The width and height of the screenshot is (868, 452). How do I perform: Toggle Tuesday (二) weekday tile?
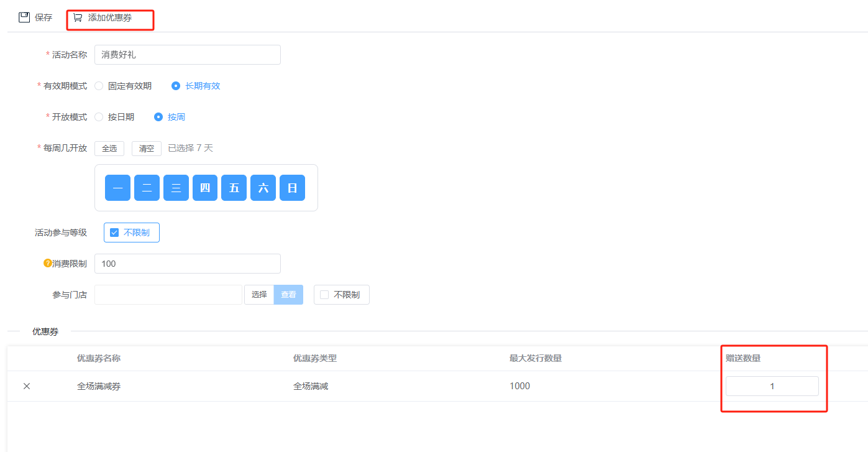point(147,188)
